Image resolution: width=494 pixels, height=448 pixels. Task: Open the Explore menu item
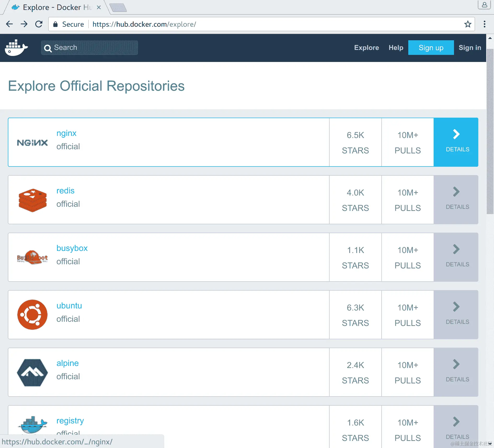point(366,48)
